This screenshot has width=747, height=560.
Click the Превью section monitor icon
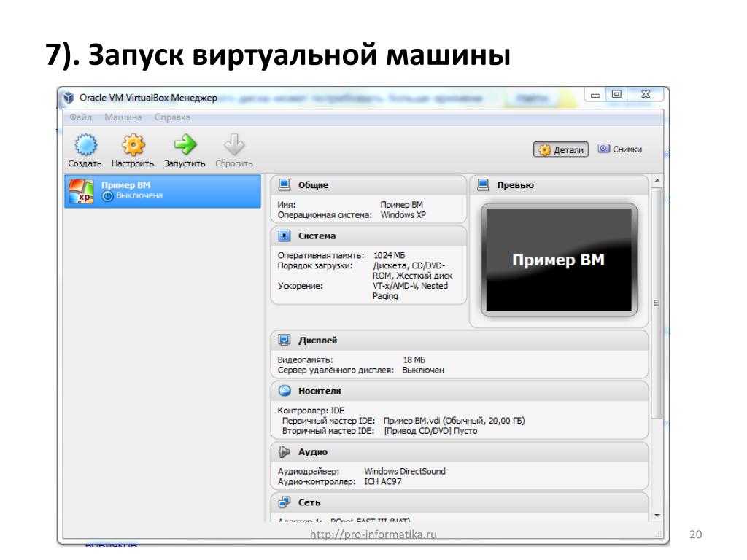(x=483, y=184)
